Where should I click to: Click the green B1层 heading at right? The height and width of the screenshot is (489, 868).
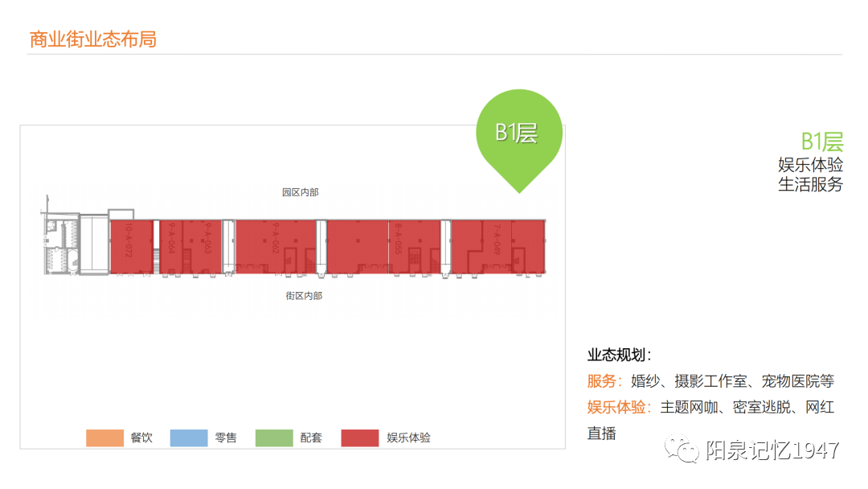(821, 142)
